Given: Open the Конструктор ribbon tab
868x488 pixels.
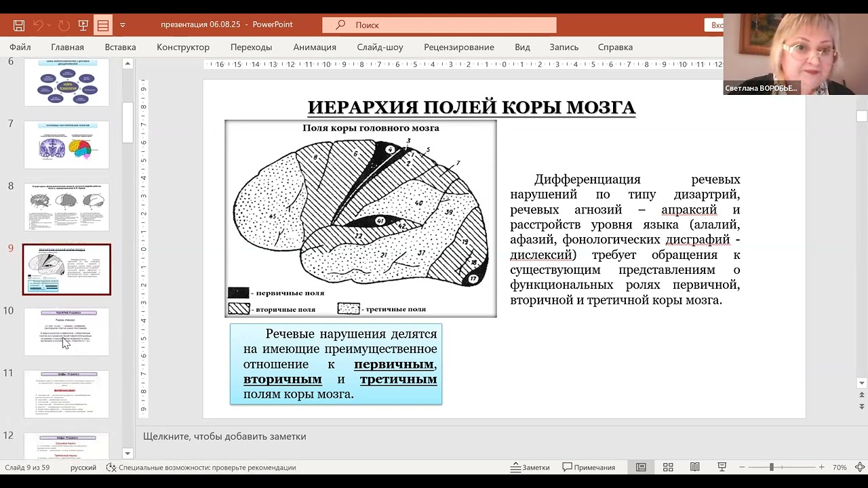Looking at the screenshot, I should tap(183, 47).
